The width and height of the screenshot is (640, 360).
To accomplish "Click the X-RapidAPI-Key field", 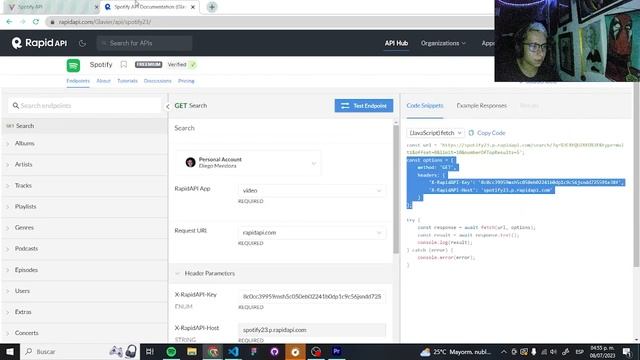I will 312,296.
